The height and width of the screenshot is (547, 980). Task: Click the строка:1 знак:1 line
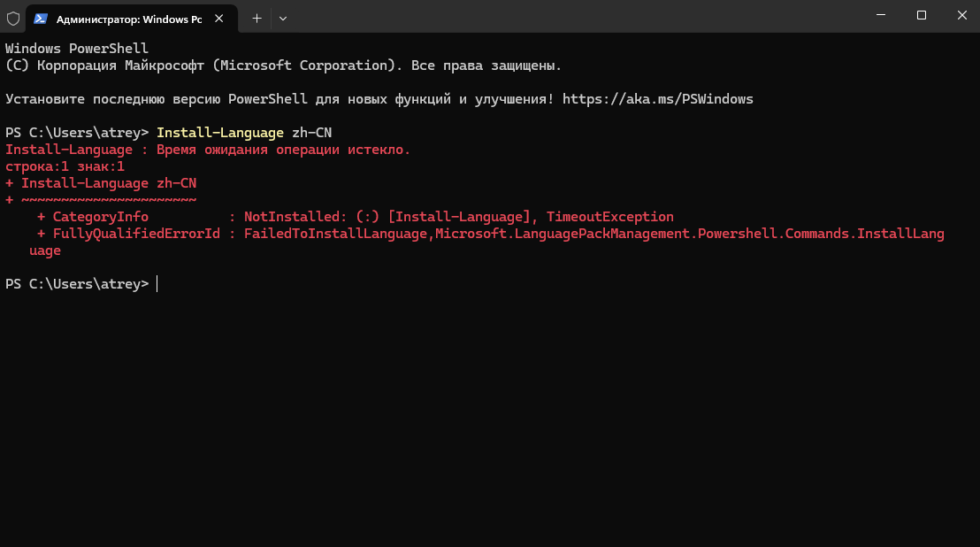pos(65,166)
